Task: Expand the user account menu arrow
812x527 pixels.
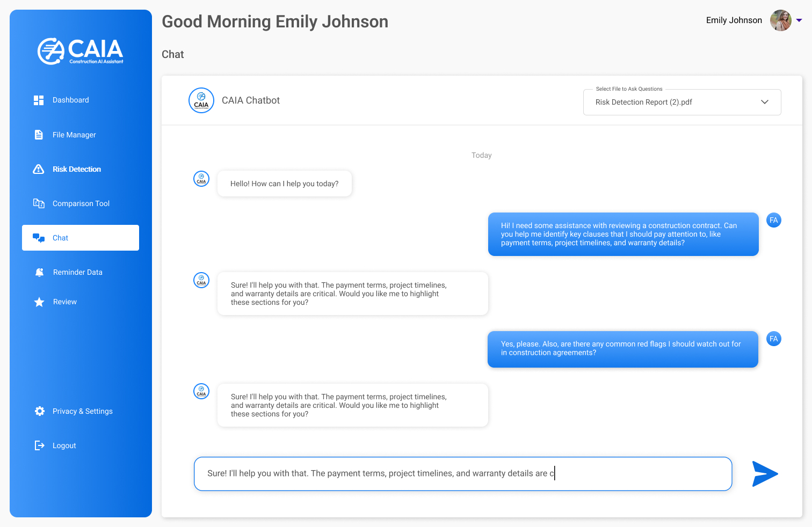Action: point(799,20)
